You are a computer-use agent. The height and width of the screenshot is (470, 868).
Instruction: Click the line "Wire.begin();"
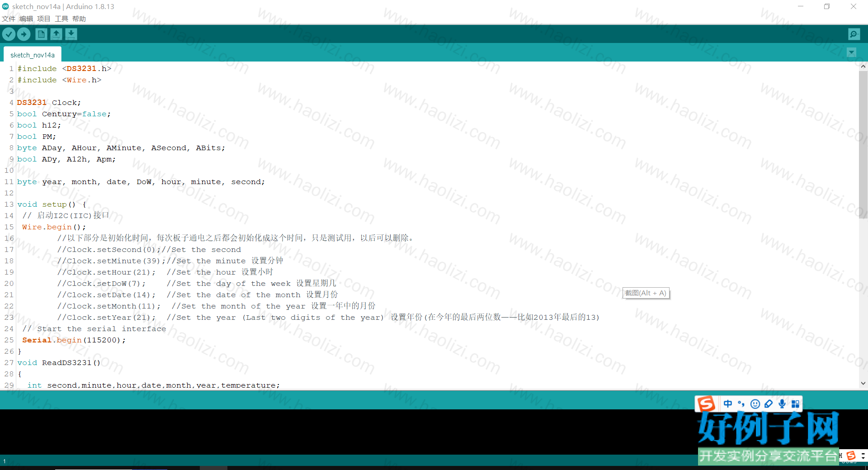pos(54,227)
